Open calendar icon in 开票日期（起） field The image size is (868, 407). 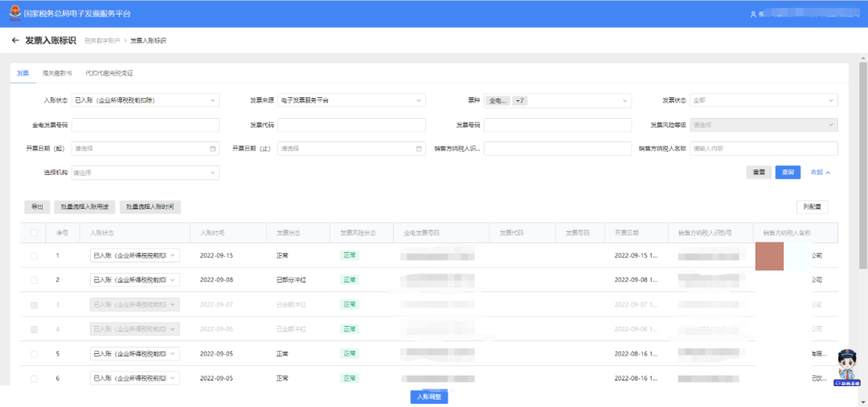pyautogui.click(x=213, y=149)
